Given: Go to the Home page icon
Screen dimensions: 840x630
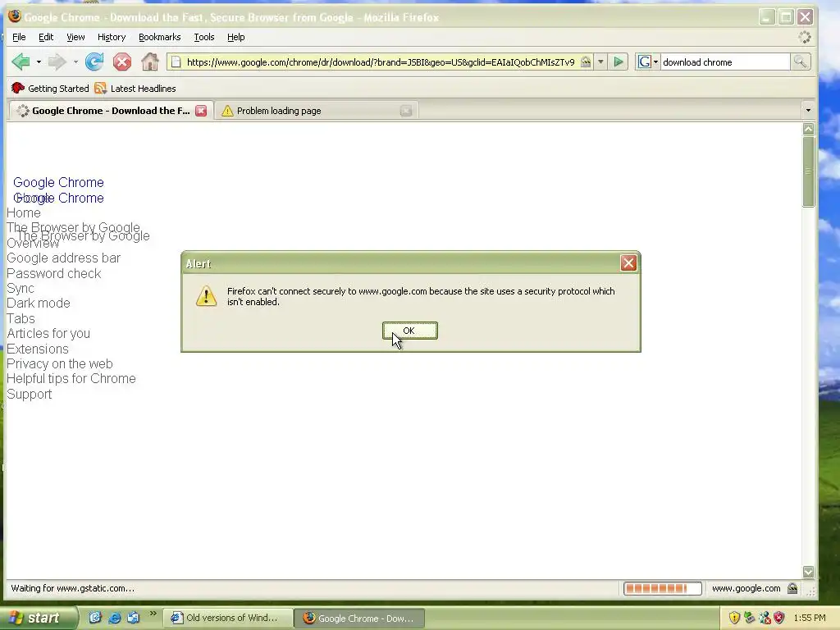Looking at the screenshot, I should (150, 62).
